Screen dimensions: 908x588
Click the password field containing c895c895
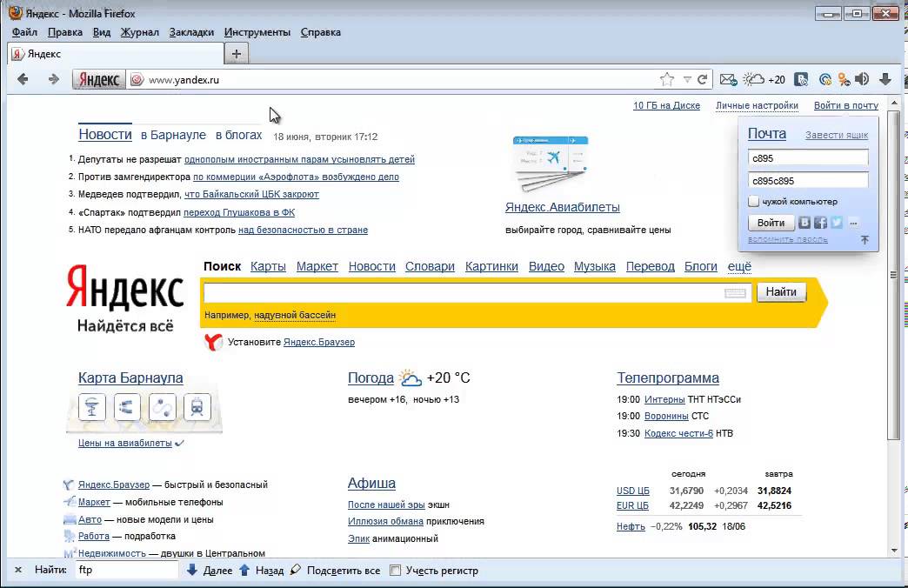tap(808, 180)
